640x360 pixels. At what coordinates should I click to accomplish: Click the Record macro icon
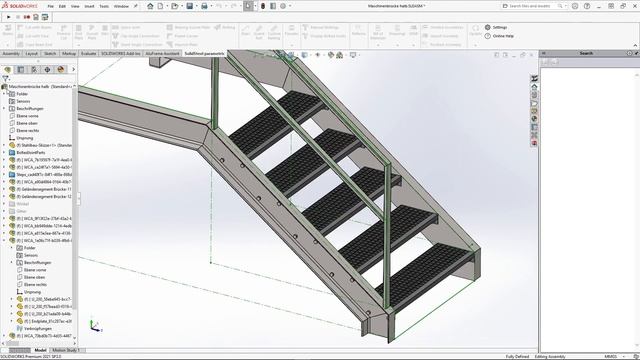(27, 17)
